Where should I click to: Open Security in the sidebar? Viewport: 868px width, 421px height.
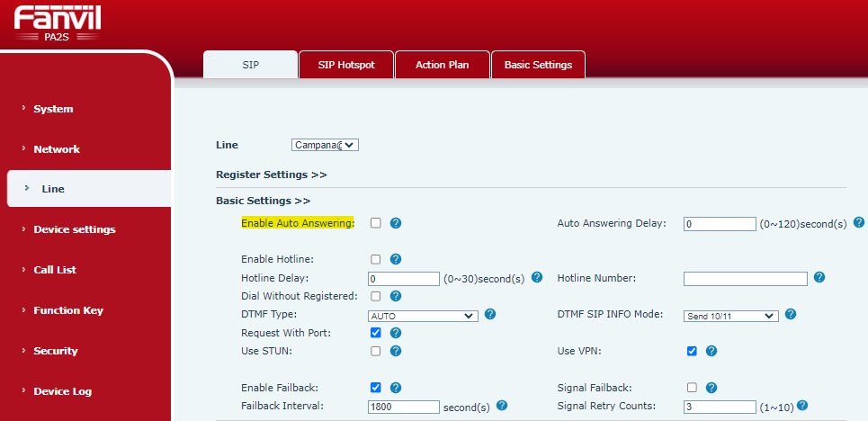(x=56, y=351)
